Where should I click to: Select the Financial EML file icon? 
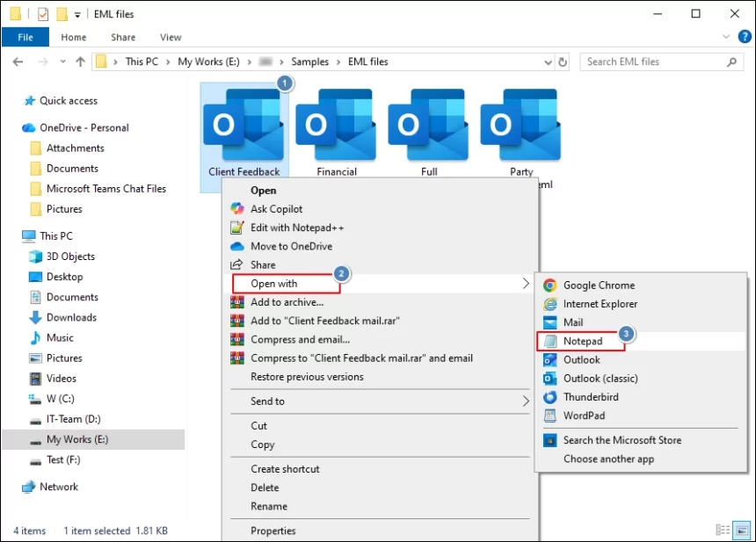click(x=336, y=124)
